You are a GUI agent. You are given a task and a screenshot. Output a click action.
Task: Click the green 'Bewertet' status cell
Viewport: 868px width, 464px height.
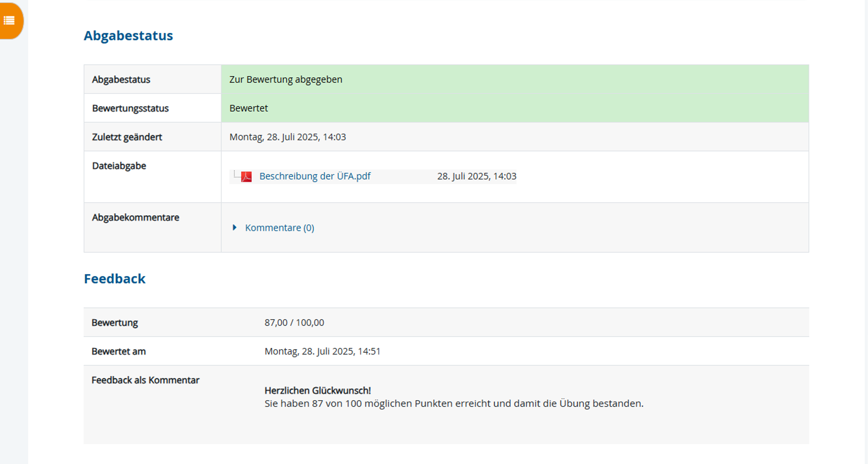coord(249,108)
